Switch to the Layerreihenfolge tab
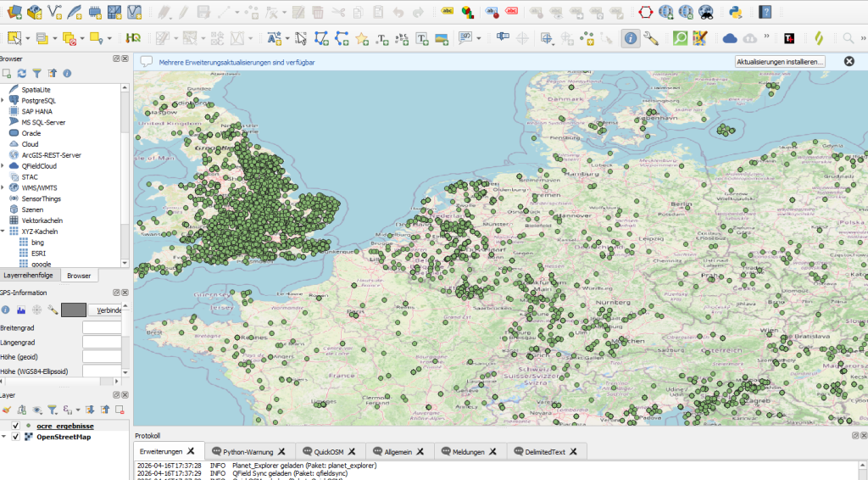The image size is (868, 480). tap(29, 276)
